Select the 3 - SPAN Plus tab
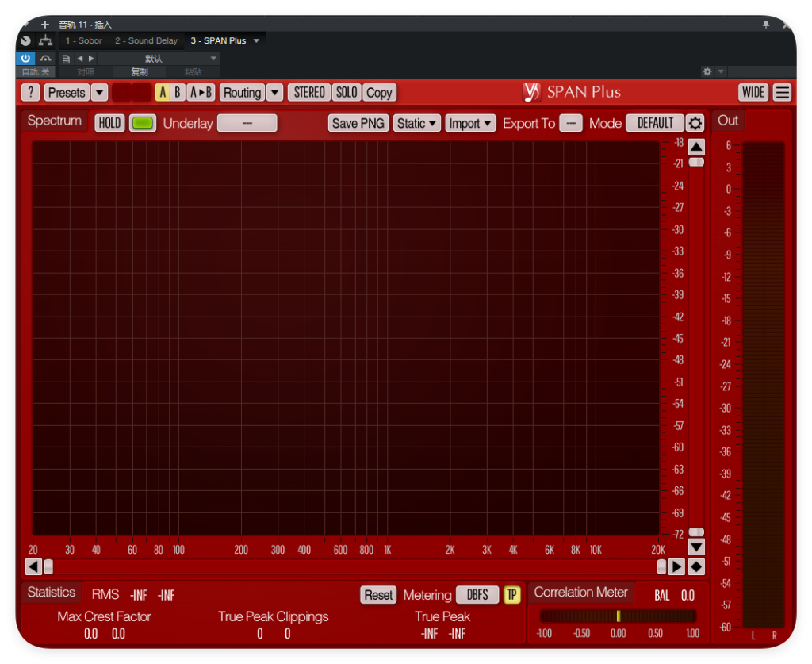 [218, 40]
